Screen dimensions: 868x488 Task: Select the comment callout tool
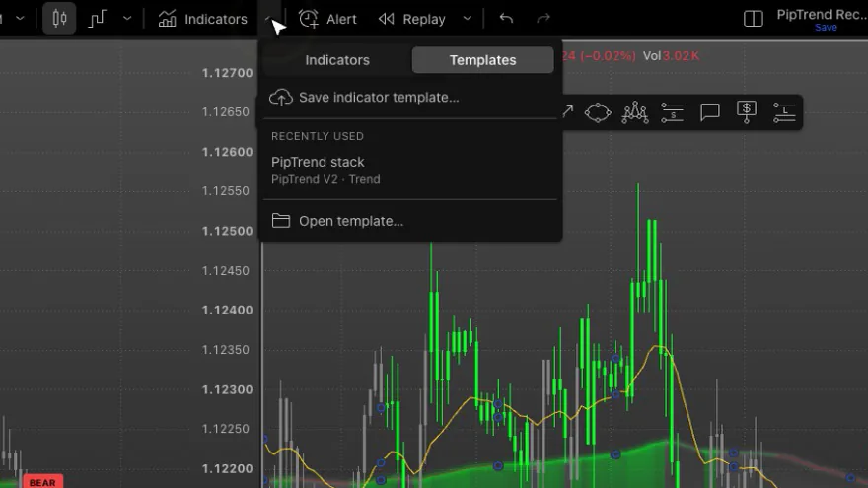click(x=709, y=112)
